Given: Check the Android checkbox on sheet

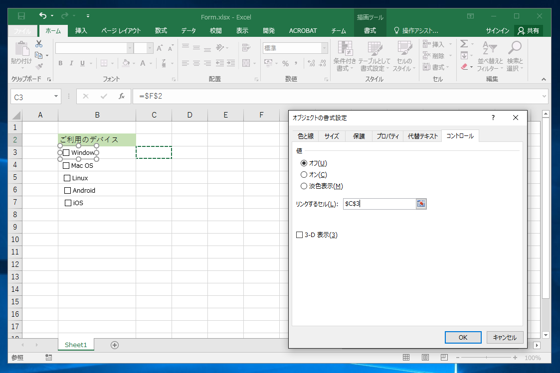Looking at the screenshot, I should pyautogui.click(x=68, y=190).
